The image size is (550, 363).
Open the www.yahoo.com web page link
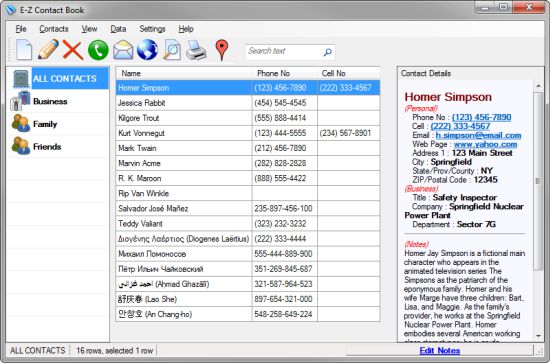click(485, 144)
